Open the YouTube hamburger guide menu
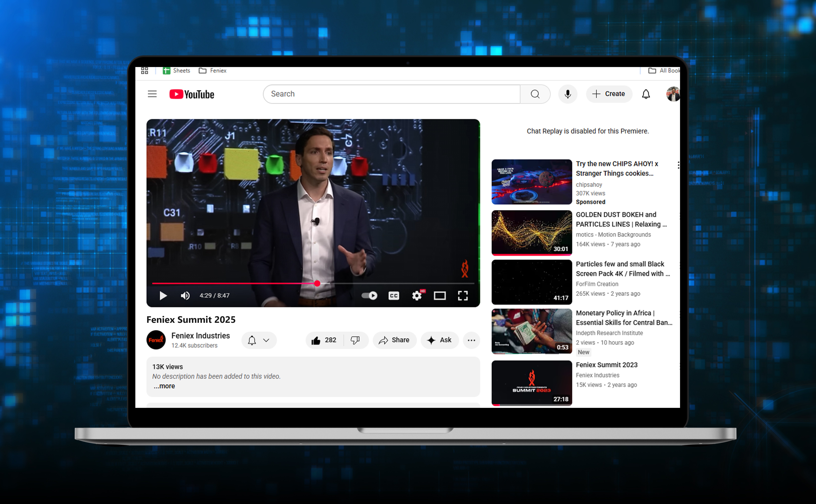This screenshot has width=816, height=504. pyautogui.click(x=152, y=94)
